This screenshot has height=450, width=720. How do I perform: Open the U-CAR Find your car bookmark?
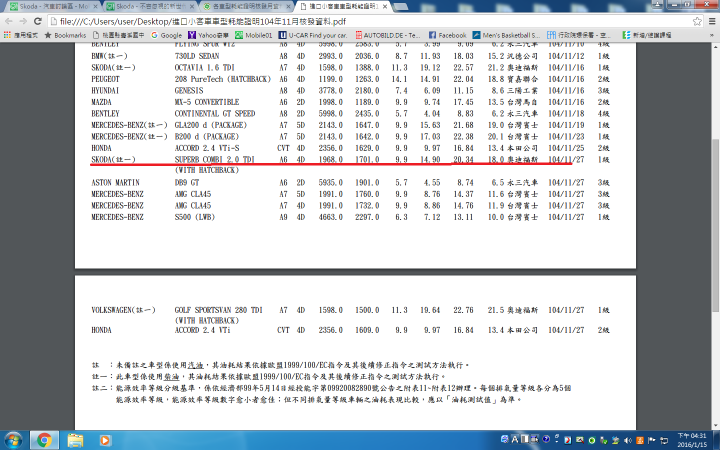(313, 35)
